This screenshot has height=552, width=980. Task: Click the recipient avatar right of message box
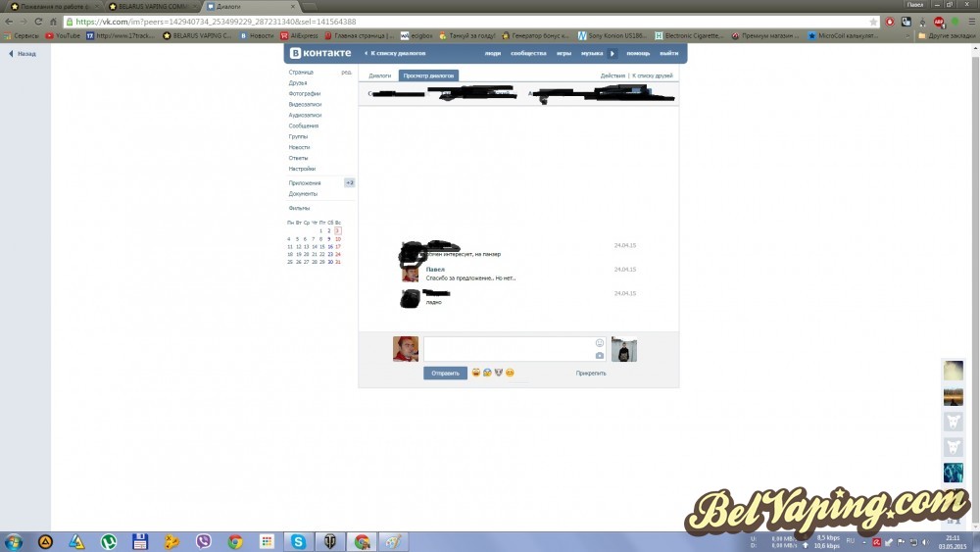click(x=623, y=349)
